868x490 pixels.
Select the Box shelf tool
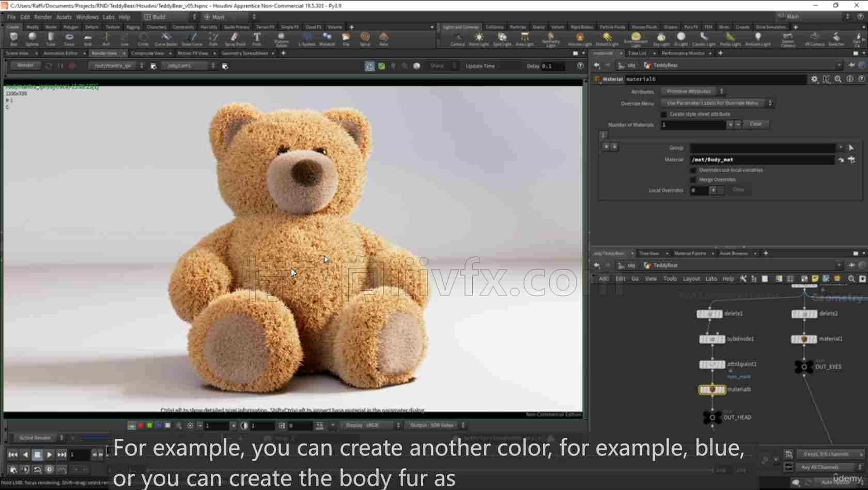click(x=13, y=39)
